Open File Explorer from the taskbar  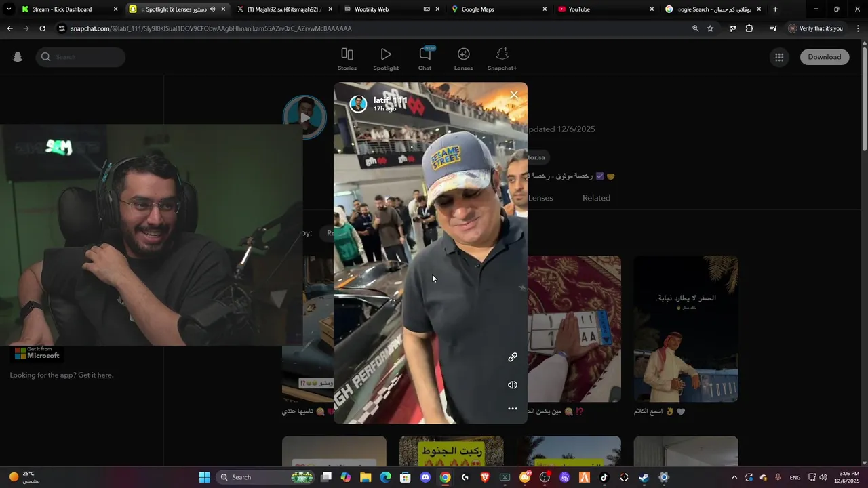point(366,477)
